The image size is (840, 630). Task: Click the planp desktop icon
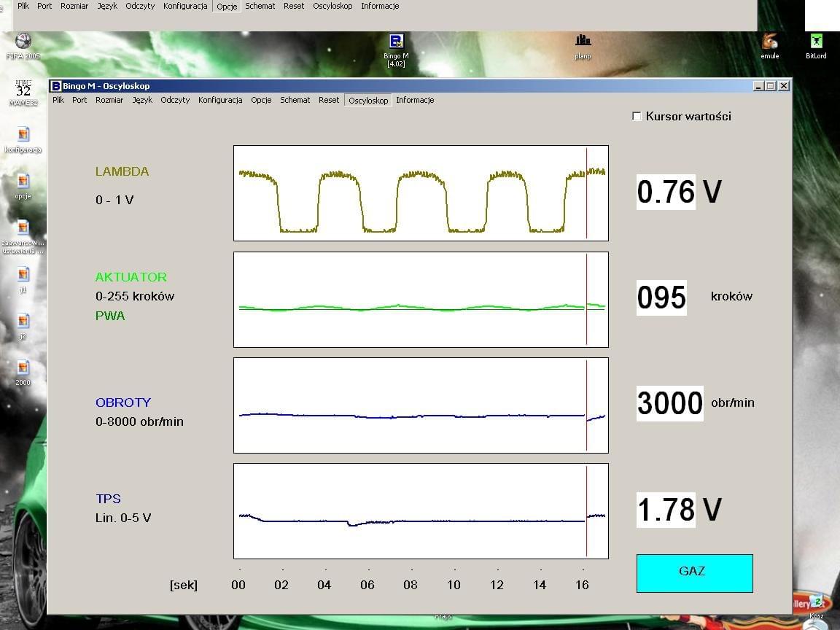click(583, 42)
